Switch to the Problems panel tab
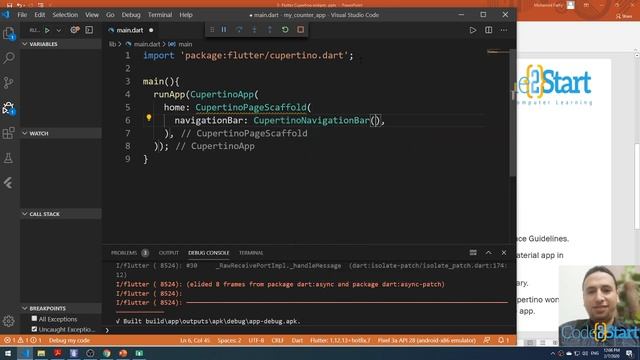640x360 pixels. pos(124,253)
